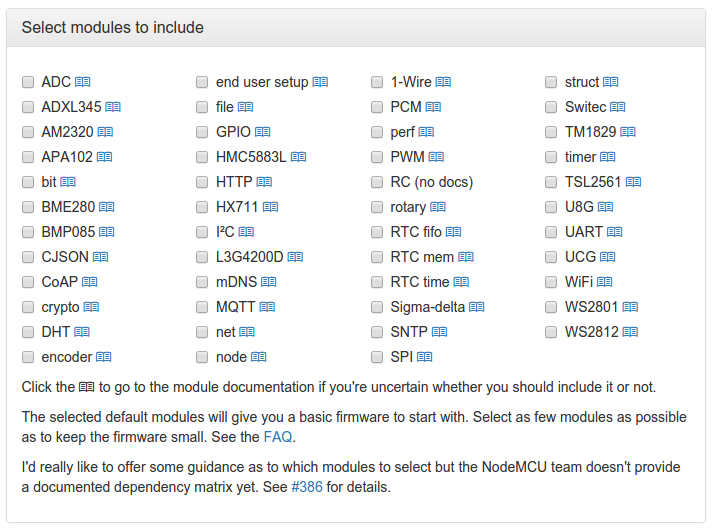Enable the net module checkbox
Viewport: 714px width, 531px height.
202,332
